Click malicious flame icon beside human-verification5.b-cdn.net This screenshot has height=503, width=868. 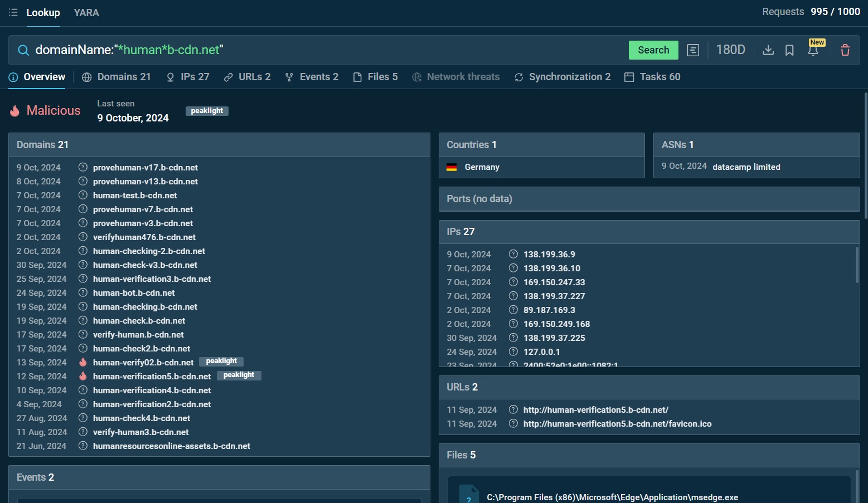pos(83,376)
